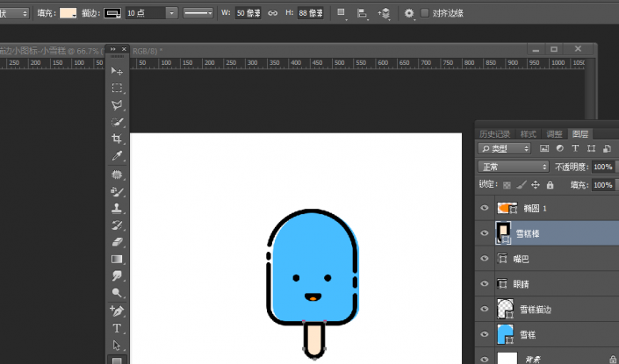Viewport: 619px width, 364px height.
Task: Open the tool mode dropdown at far left
Action: pyautogui.click(x=14, y=13)
